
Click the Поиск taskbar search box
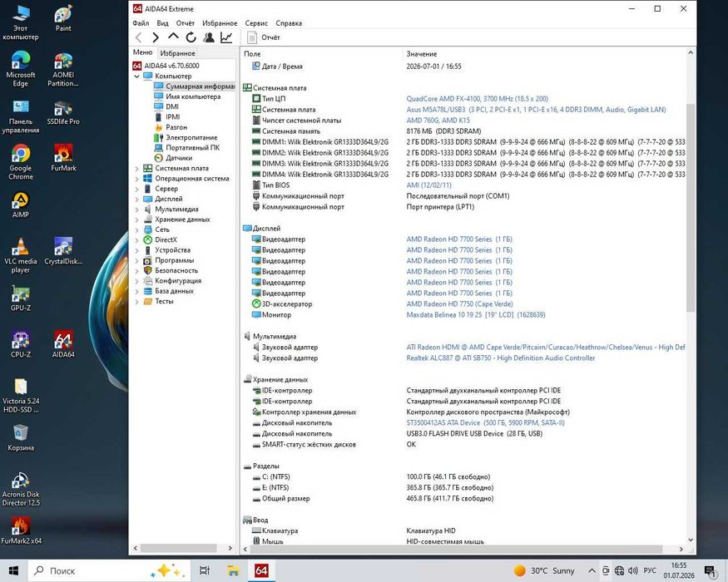click(x=109, y=570)
